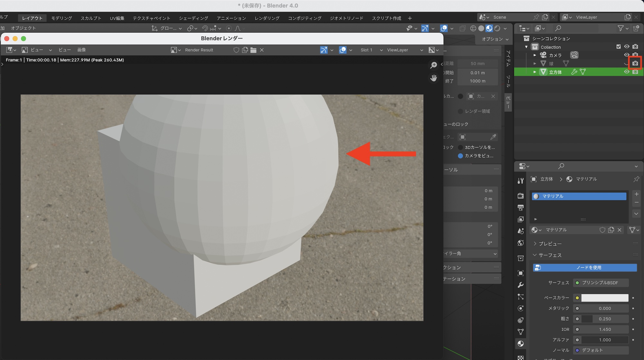Viewport: 644px width, 360px height.
Task: Click the 粗さ value field 0.250
Action: click(x=604, y=319)
